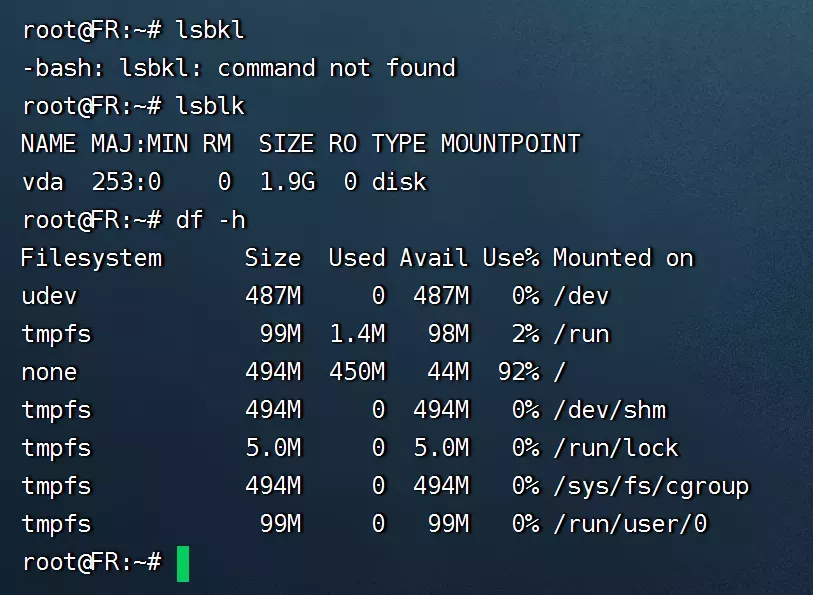Click the mistyped "lsbkl" command text

(x=210, y=30)
